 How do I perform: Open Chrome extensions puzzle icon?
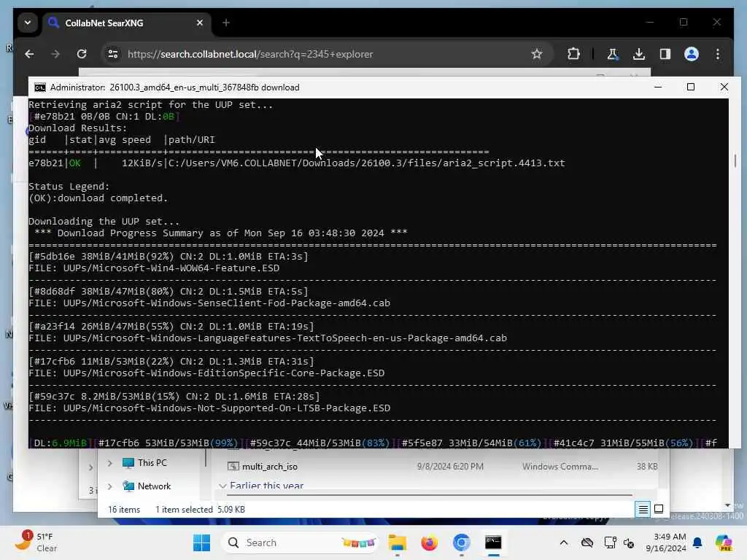pyautogui.click(x=573, y=54)
